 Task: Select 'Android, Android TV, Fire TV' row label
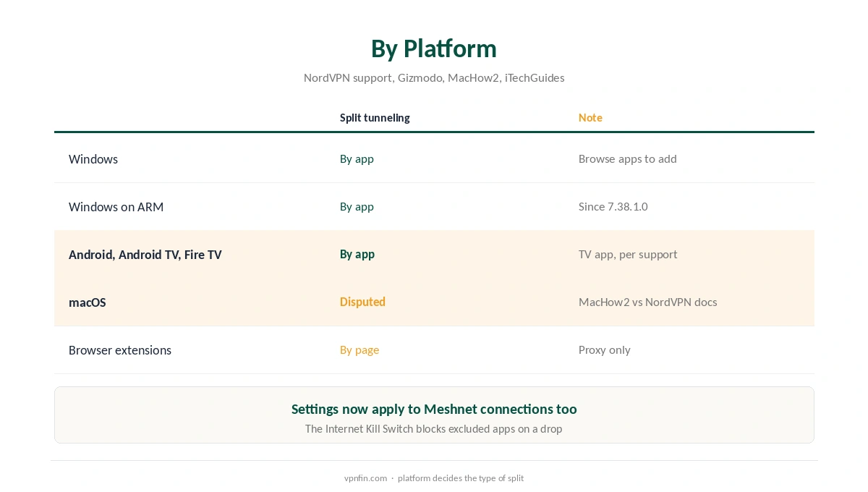point(145,255)
